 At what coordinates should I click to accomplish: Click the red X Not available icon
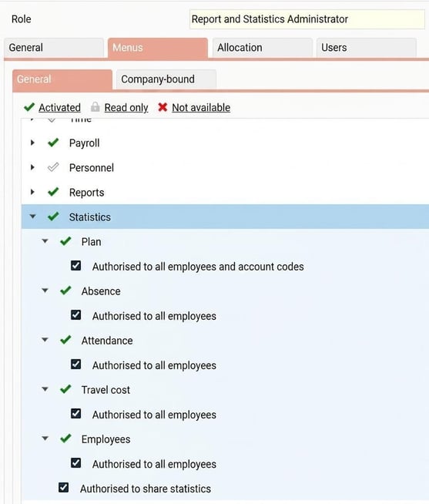[163, 107]
